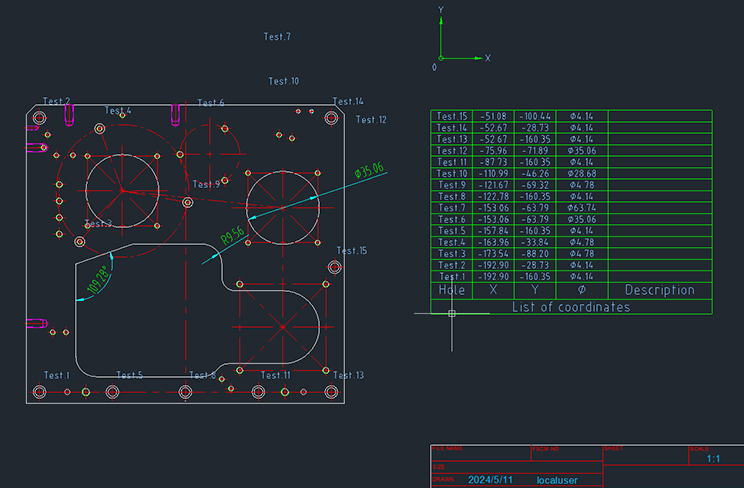Screen dimensions: 744x488
Task: Select the 'List of coordinates' table title
Action: (x=571, y=307)
